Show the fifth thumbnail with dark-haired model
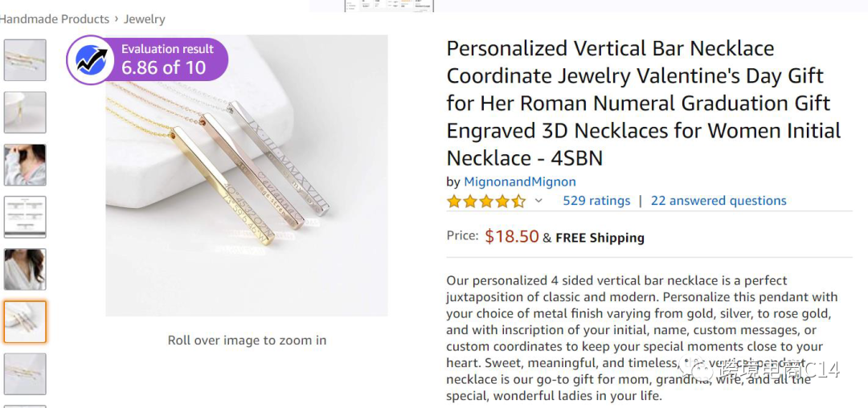The height and width of the screenshot is (408, 868). (x=25, y=269)
